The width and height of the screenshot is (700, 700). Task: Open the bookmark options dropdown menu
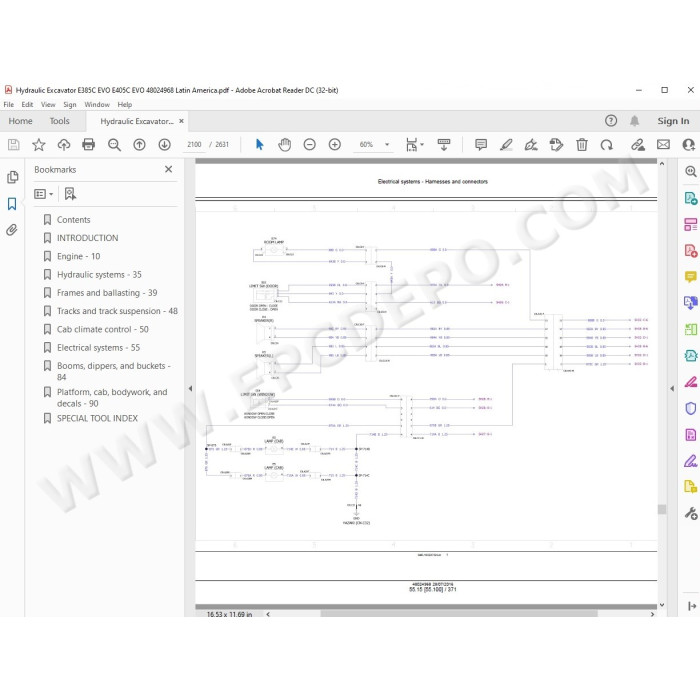click(44, 194)
